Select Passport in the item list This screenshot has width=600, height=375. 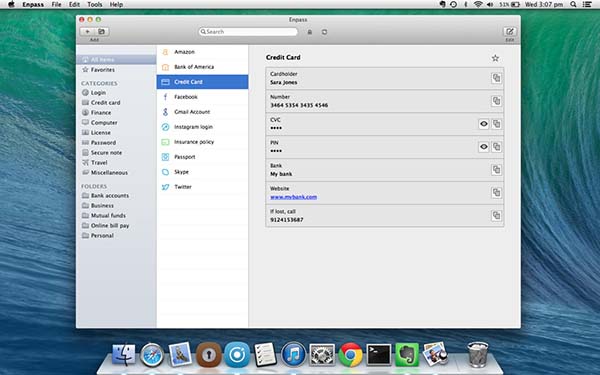(202, 157)
